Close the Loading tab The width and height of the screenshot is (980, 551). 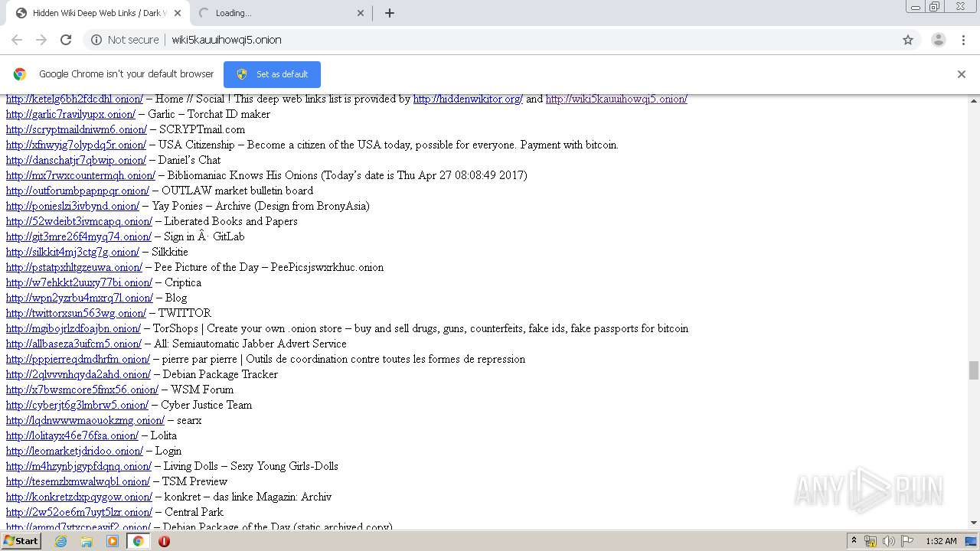pyautogui.click(x=361, y=13)
